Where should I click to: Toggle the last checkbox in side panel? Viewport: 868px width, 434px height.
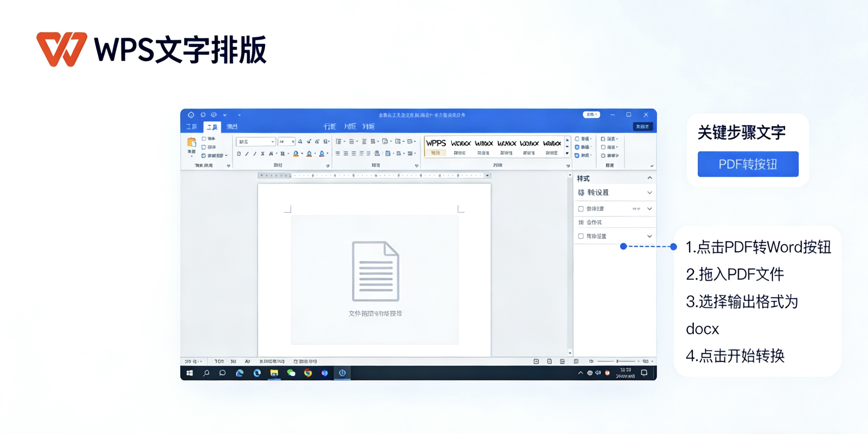point(581,236)
